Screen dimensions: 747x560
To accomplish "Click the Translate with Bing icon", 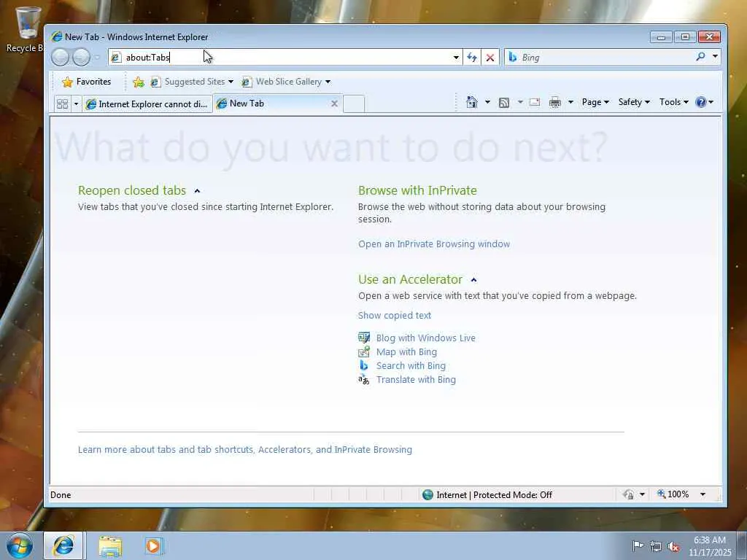I will point(364,379).
